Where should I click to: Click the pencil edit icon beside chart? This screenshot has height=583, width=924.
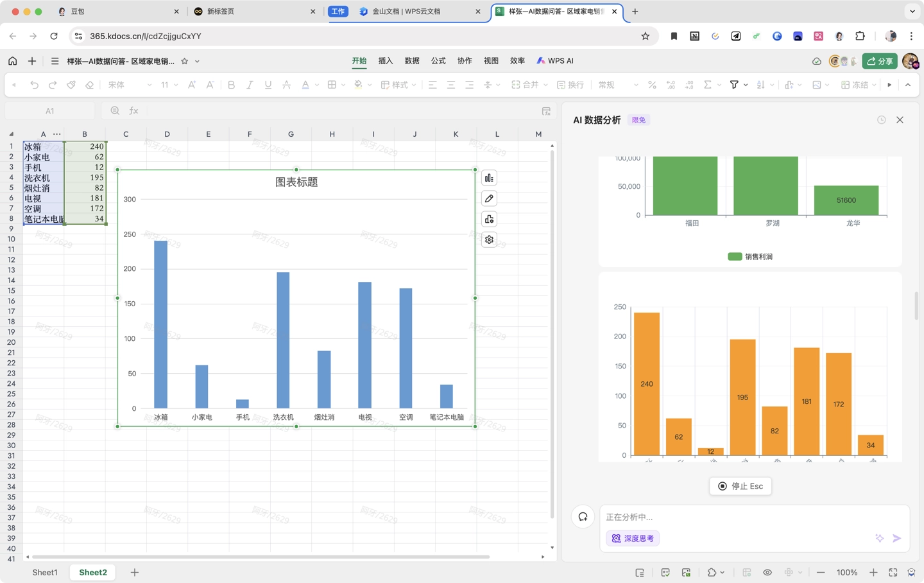click(x=489, y=198)
